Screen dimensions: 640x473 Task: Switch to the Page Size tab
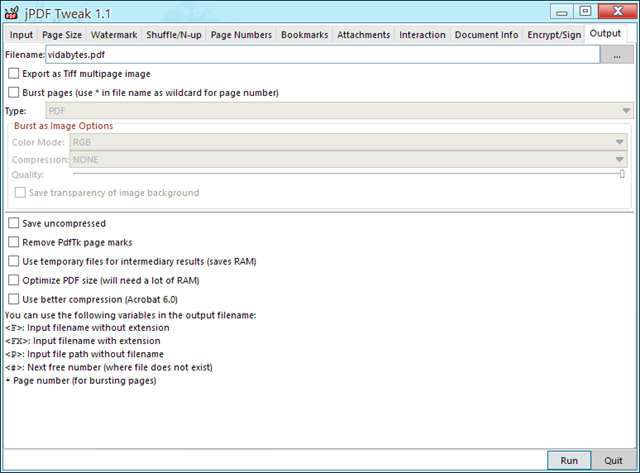point(62,35)
